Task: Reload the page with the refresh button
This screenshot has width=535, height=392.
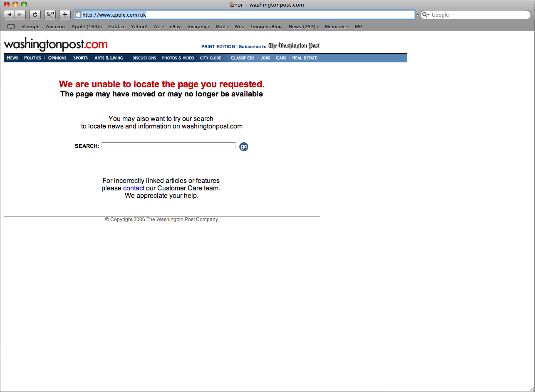Action: [35, 15]
